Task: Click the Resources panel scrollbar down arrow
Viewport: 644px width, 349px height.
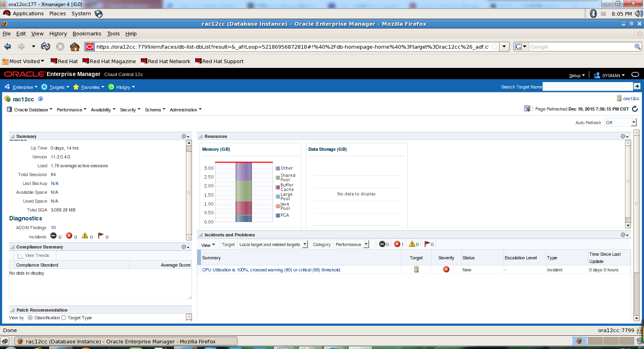Action: 628,226
